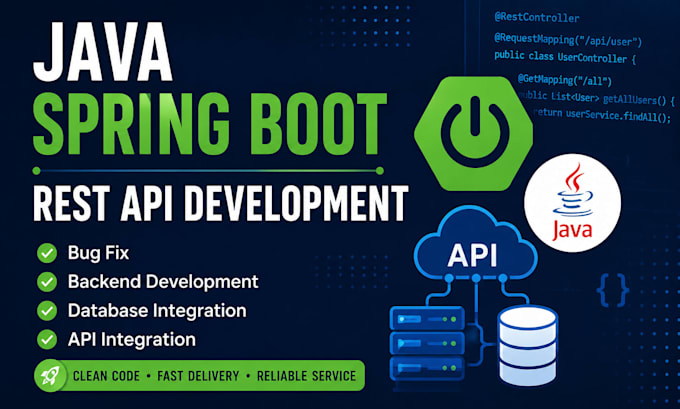Click the @RestController code line

pos(536,17)
